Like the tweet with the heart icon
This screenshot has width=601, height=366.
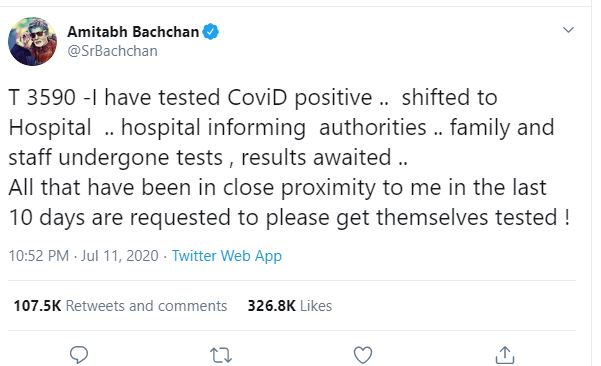(x=363, y=355)
